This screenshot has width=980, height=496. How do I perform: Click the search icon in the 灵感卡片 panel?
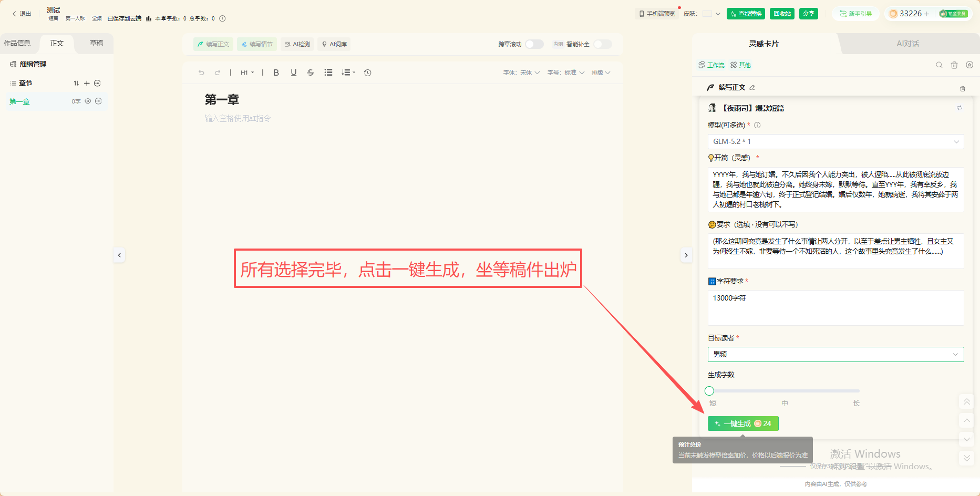point(939,65)
